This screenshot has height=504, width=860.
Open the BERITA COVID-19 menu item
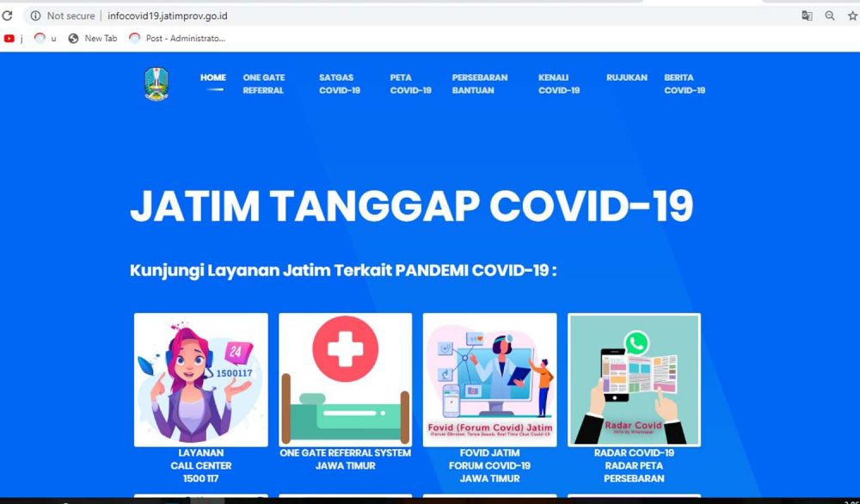coord(685,83)
